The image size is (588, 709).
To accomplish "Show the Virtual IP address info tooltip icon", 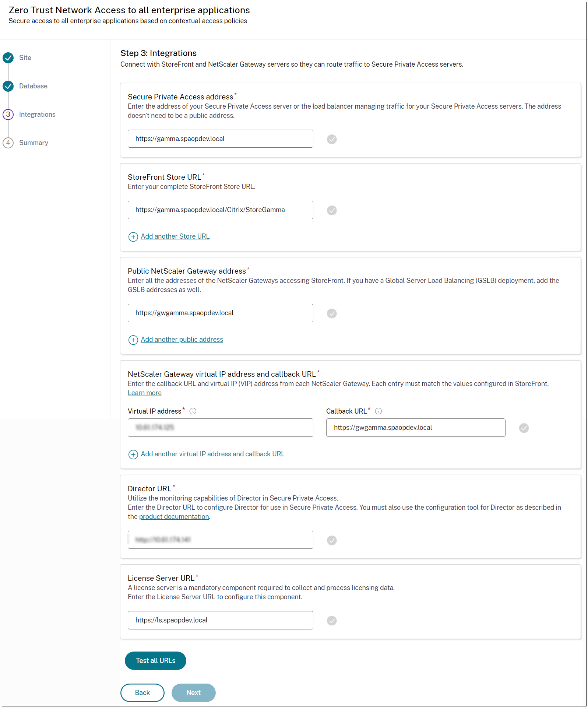I will click(x=193, y=411).
